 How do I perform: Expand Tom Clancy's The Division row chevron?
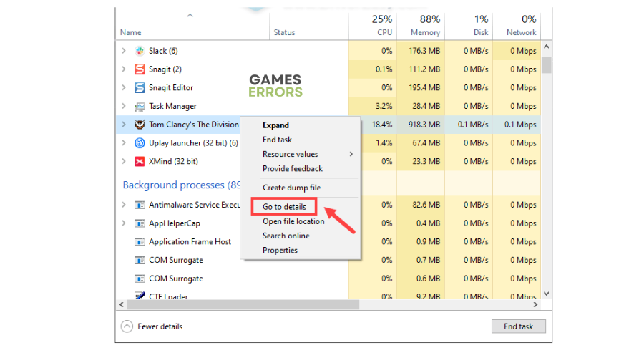click(124, 125)
